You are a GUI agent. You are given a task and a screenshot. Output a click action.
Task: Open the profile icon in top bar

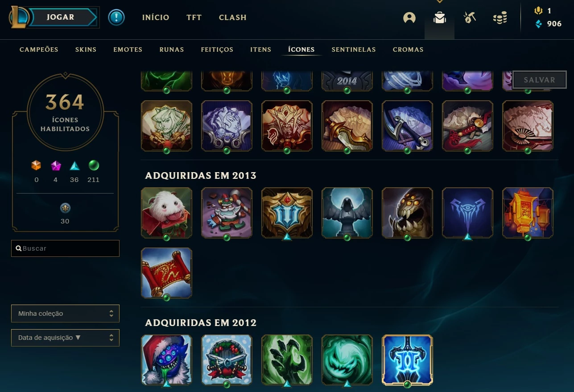409,18
